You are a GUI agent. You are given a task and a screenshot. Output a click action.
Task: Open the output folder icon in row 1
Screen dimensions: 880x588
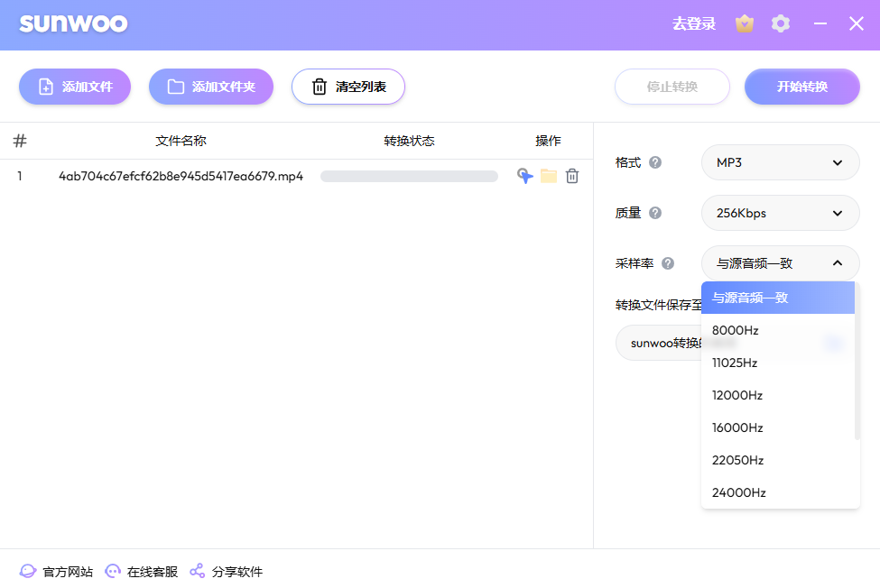coord(549,176)
